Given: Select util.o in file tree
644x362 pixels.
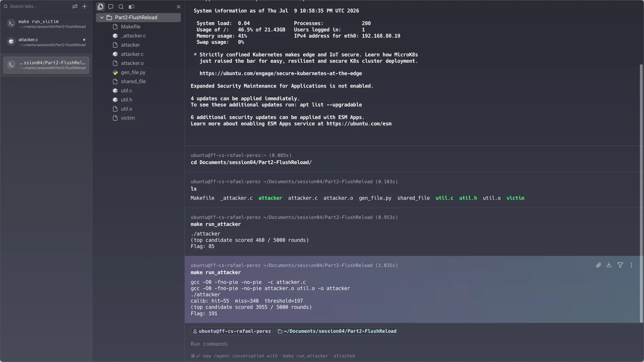Looking at the screenshot, I should point(127,109).
